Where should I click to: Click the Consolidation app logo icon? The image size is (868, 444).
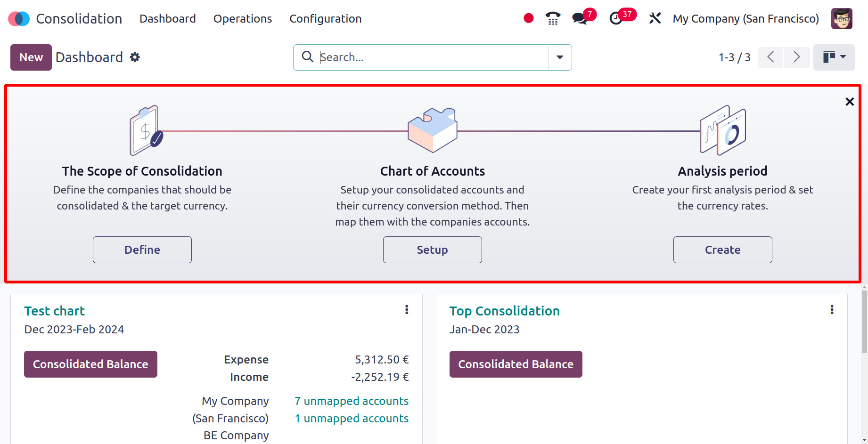pos(19,19)
